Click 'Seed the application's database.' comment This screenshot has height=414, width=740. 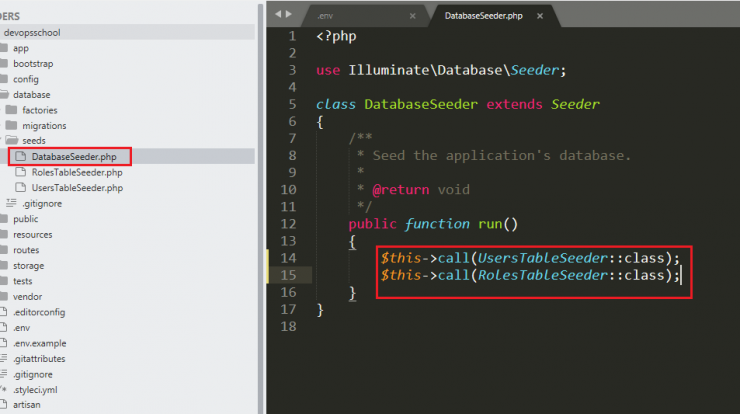point(502,155)
